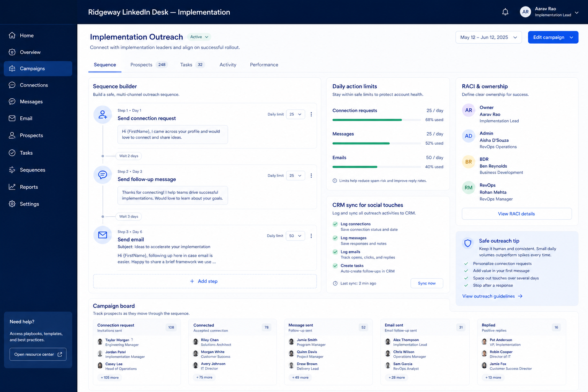Click the Settings gear sidebar icon
This screenshot has height=392, width=588.
pyautogui.click(x=12, y=204)
